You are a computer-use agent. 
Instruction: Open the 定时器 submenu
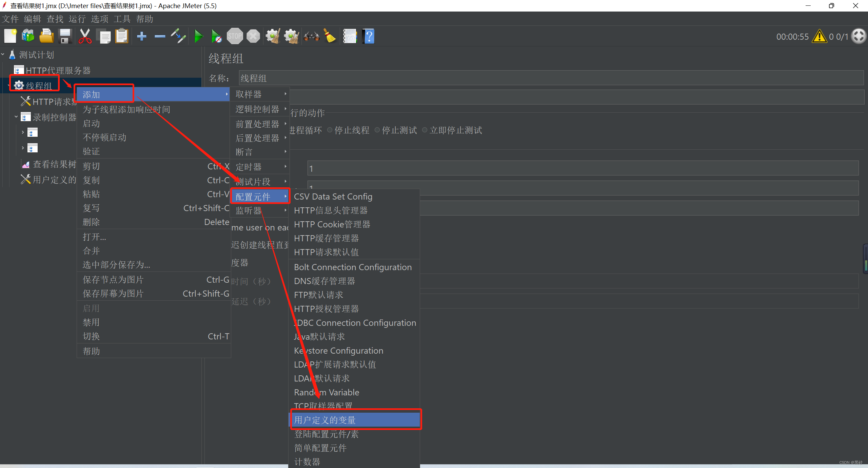[260, 167]
